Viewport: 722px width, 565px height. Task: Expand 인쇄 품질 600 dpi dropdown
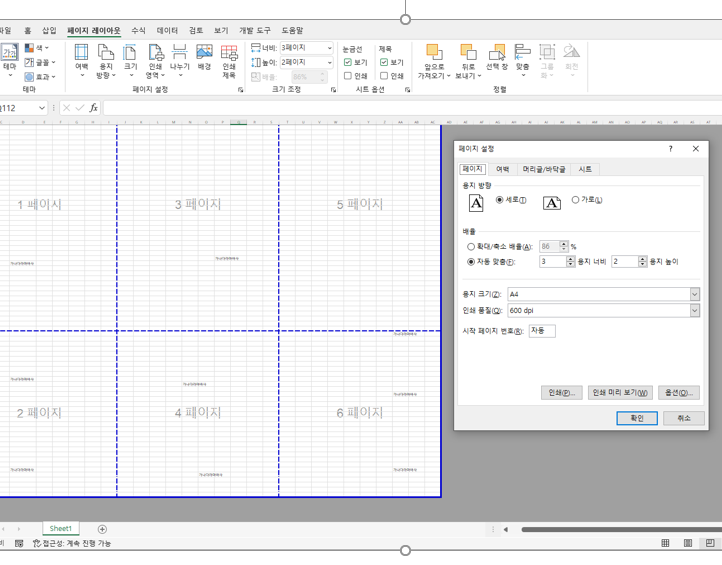click(694, 311)
